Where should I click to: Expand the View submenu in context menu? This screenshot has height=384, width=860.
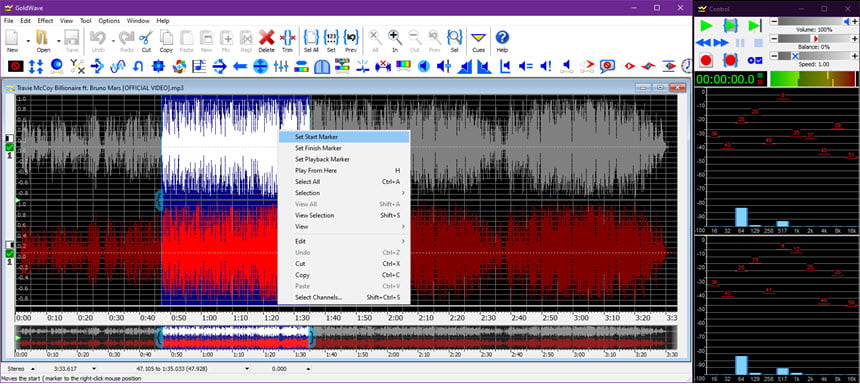pyautogui.click(x=344, y=227)
